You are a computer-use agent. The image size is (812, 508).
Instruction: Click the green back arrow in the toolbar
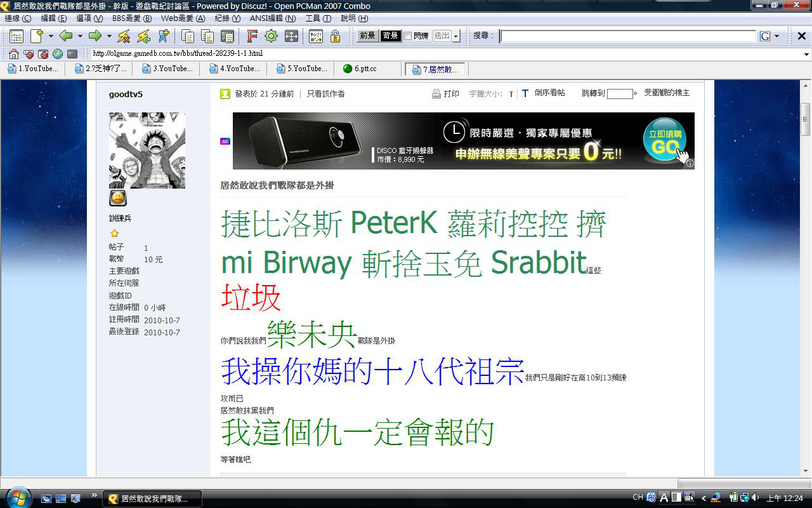pos(66,36)
